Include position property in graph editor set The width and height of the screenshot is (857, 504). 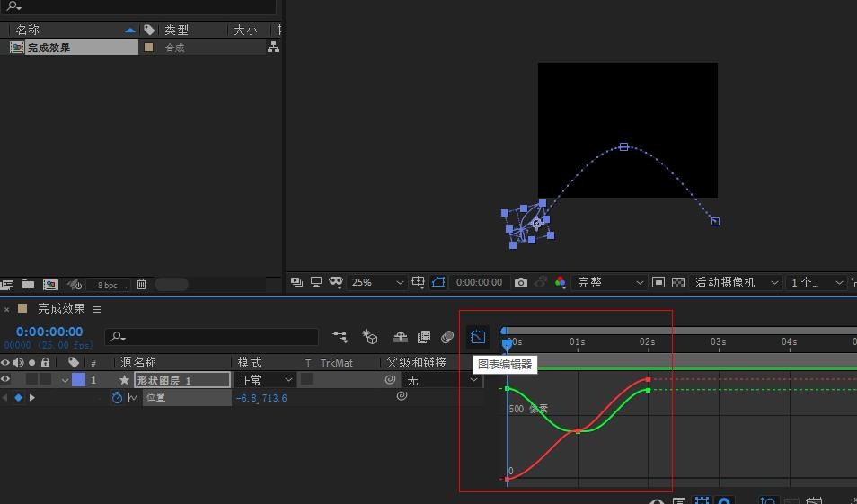[x=133, y=398]
